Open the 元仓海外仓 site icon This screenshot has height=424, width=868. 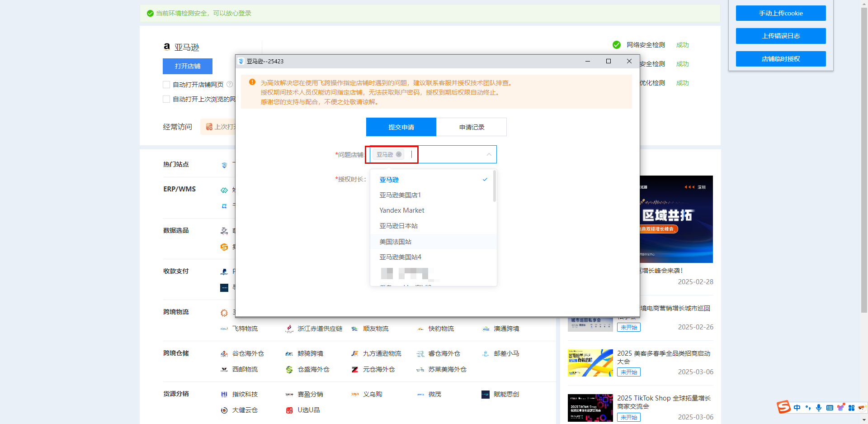click(x=355, y=370)
